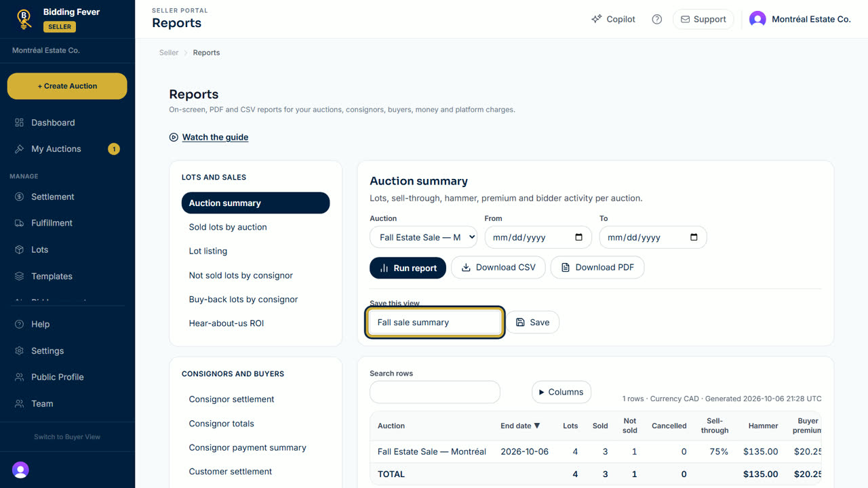
Task: Open the Watch the guide link
Action: tap(215, 137)
